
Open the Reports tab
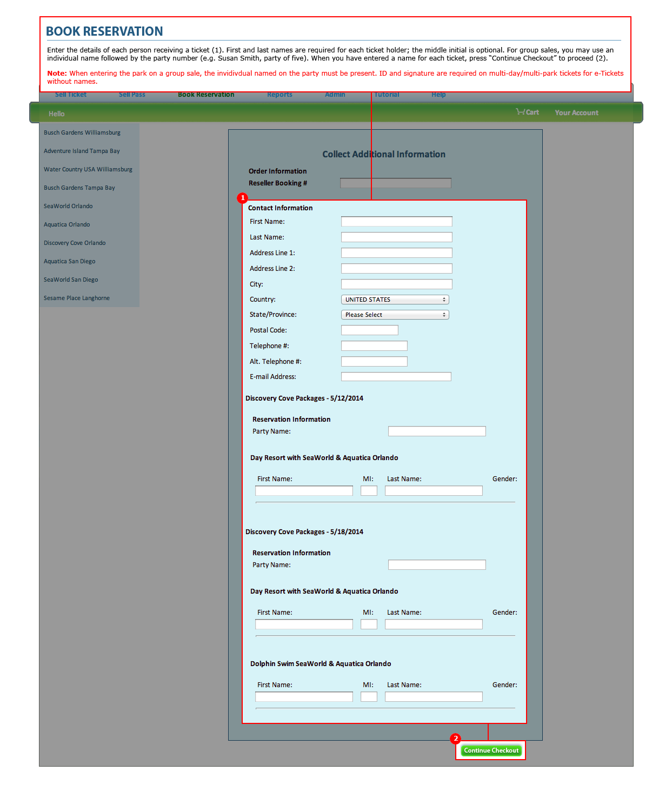[280, 95]
